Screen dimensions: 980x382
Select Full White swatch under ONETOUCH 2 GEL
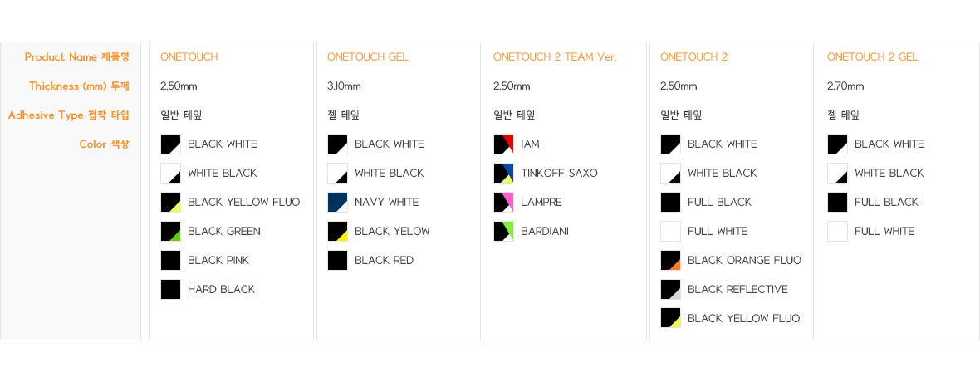[837, 232]
